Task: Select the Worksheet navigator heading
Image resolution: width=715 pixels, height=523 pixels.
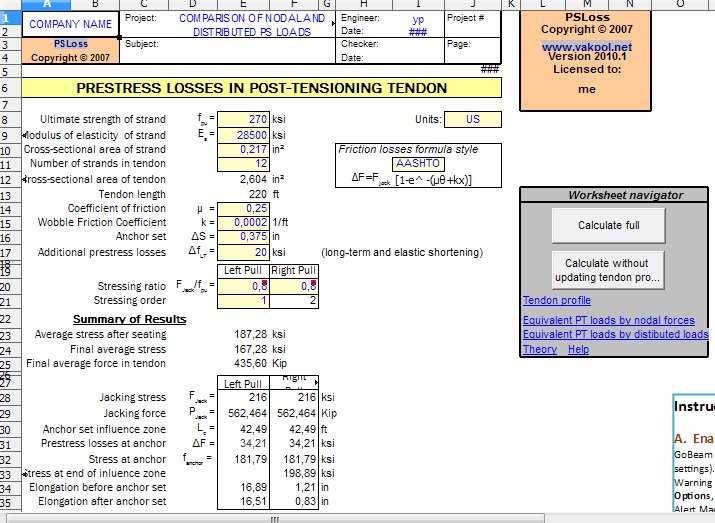Action: (625, 195)
